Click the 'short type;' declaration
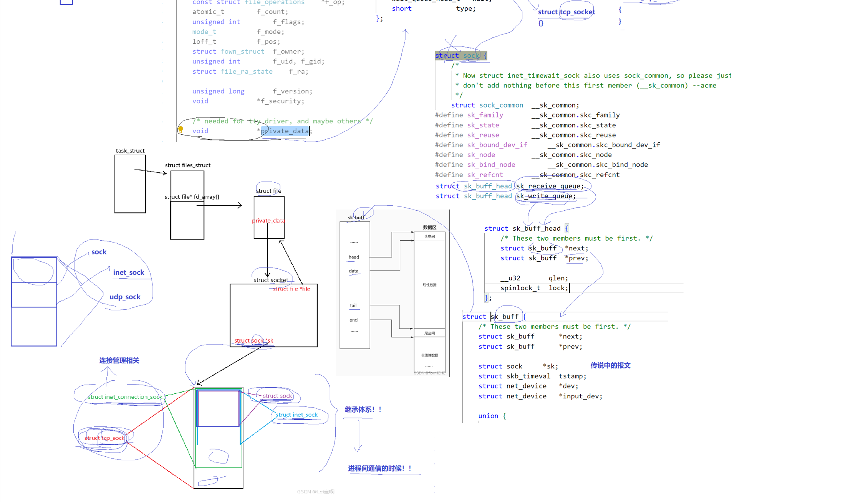This screenshot has width=868, height=502. point(434,8)
